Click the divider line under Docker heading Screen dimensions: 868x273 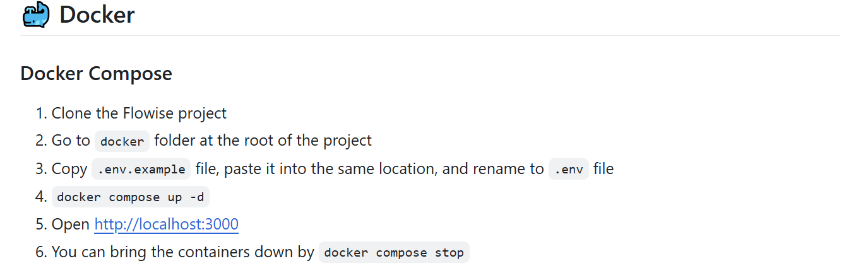(x=430, y=36)
